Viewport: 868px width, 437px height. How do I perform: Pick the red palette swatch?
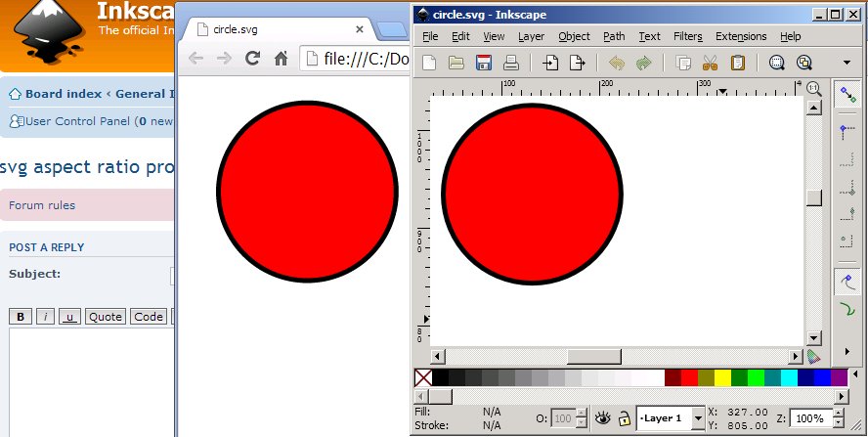click(689, 377)
